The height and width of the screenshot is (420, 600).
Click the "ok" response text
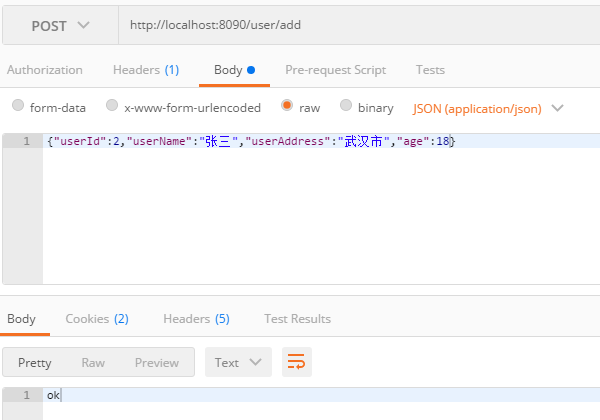coord(53,395)
